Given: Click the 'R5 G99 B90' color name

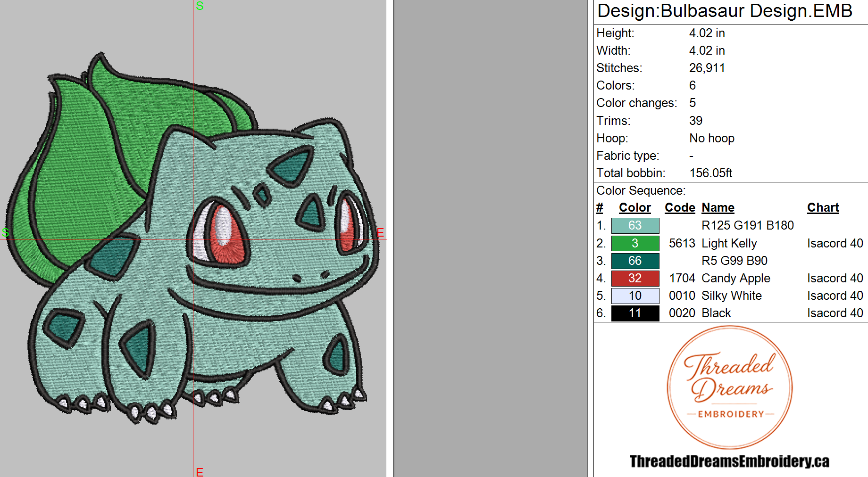Looking at the screenshot, I should (734, 261).
